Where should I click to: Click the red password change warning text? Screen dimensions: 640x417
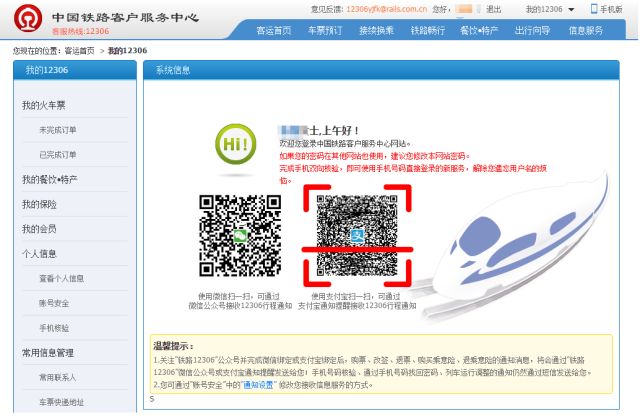[375, 156]
